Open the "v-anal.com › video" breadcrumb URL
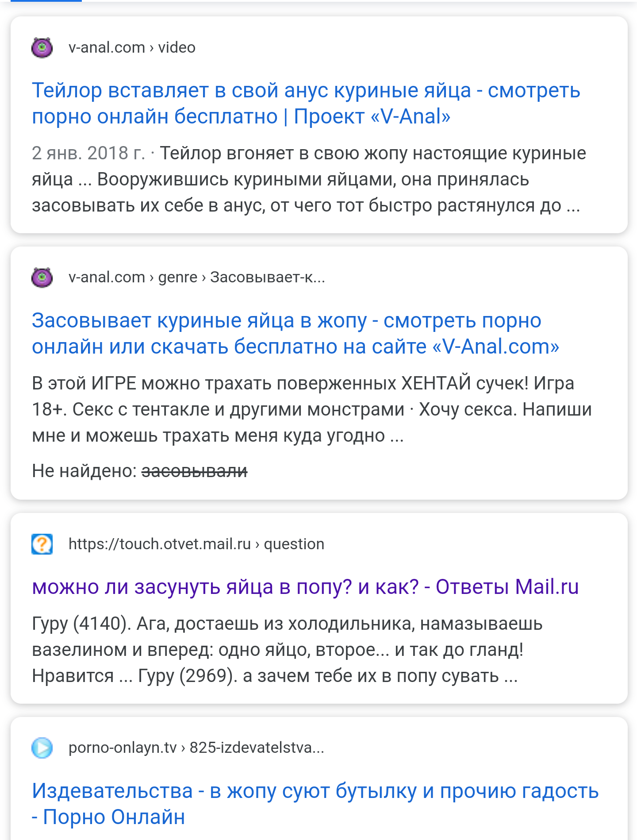The height and width of the screenshot is (840, 637). (132, 47)
